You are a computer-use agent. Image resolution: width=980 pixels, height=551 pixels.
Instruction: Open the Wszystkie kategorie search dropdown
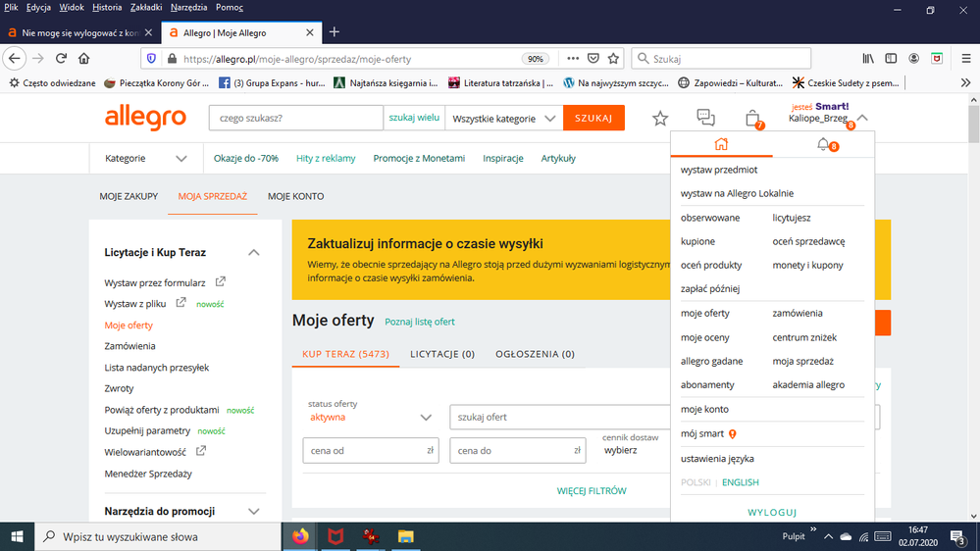(504, 119)
